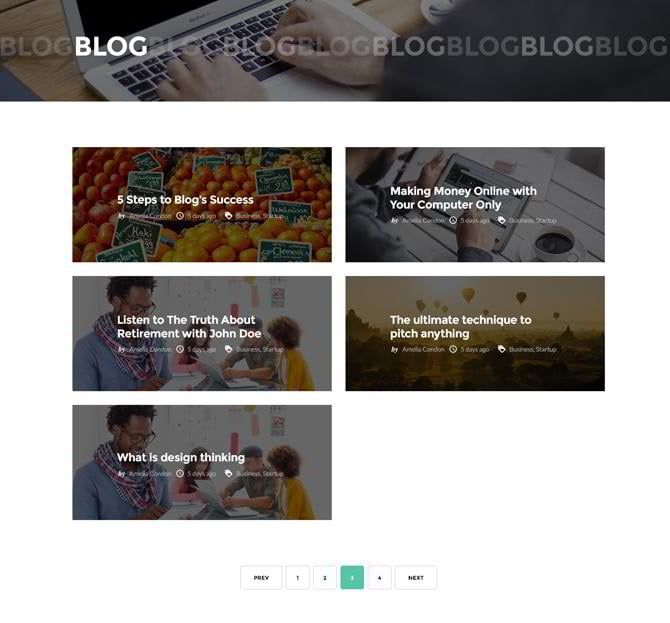This screenshot has width=670, height=623.
Task: Click tag icon on design thinking post
Action: [229, 473]
